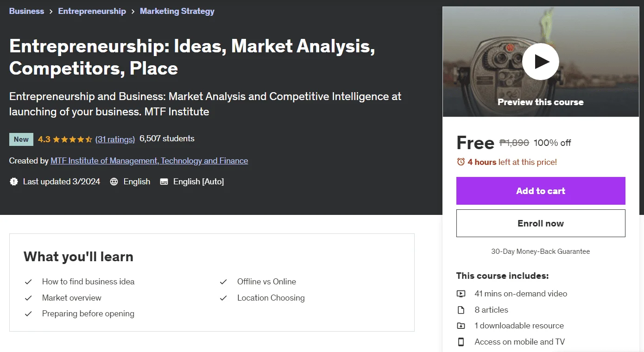This screenshot has width=644, height=352.
Task: Click the How to find business idea text
Action: tap(88, 282)
